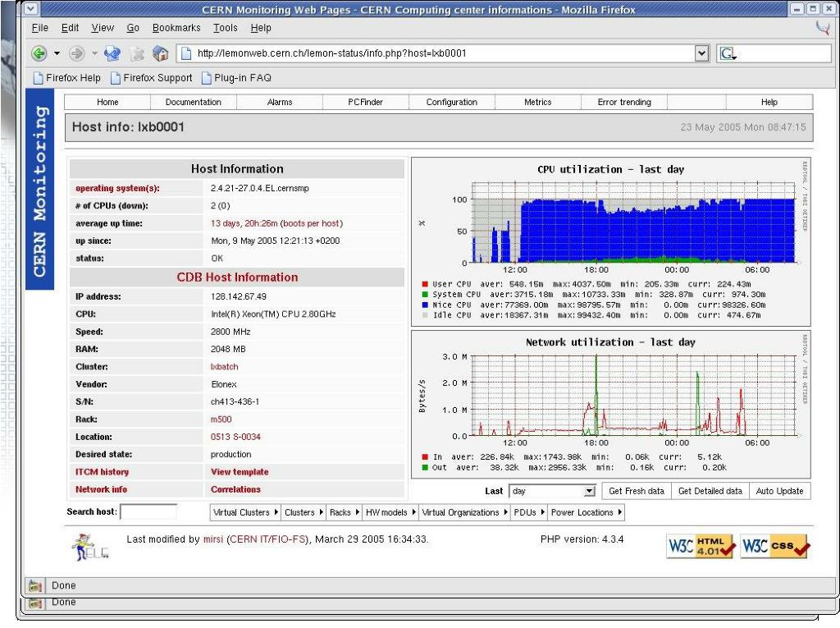The image size is (840, 628).
Task: Expand the Virtual Organizations menu
Action: click(x=464, y=512)
